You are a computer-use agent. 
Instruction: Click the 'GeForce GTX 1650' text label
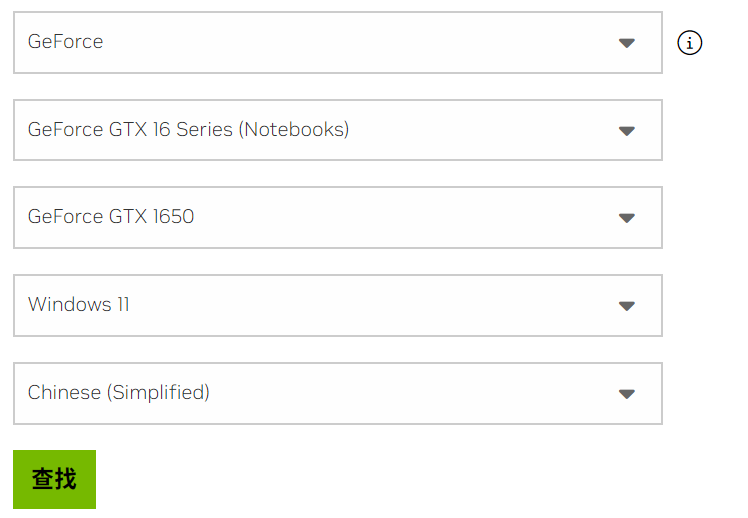(111, 217)
